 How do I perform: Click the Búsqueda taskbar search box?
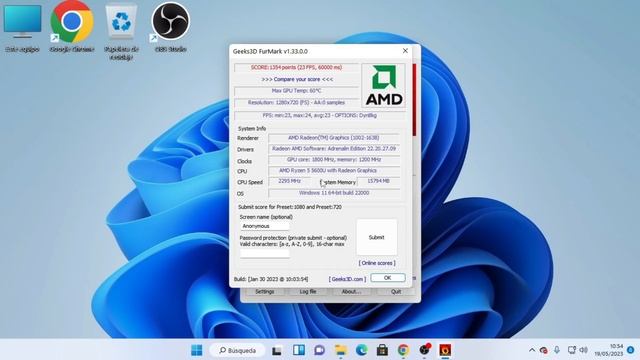[238, 350]
